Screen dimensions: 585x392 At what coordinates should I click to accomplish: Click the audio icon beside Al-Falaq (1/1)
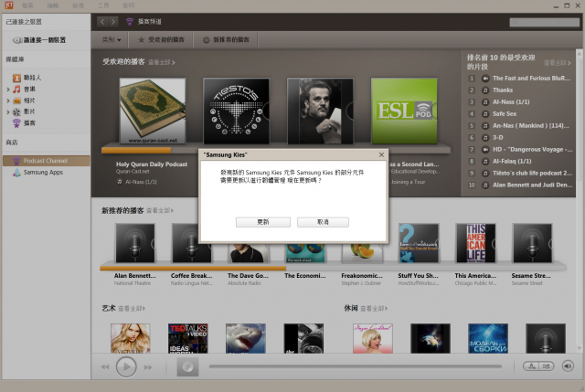(x=485, y=162)
